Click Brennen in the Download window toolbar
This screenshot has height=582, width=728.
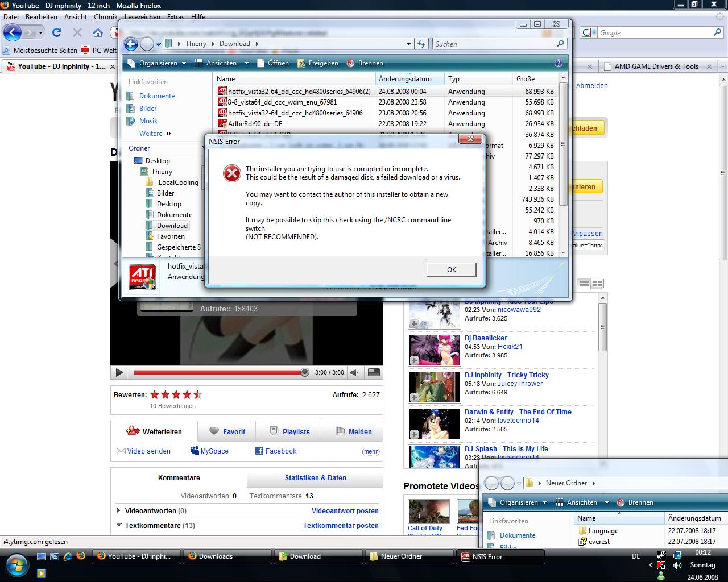point(365,63)
